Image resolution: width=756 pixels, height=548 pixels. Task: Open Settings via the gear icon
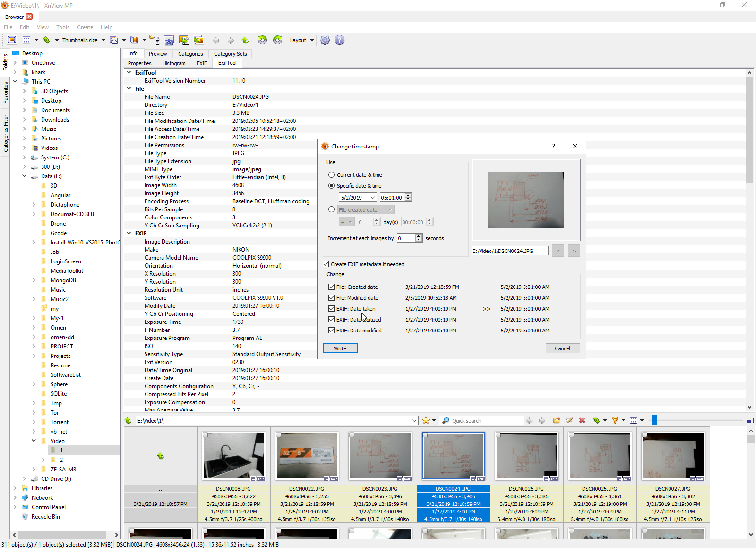click(325, 40)
